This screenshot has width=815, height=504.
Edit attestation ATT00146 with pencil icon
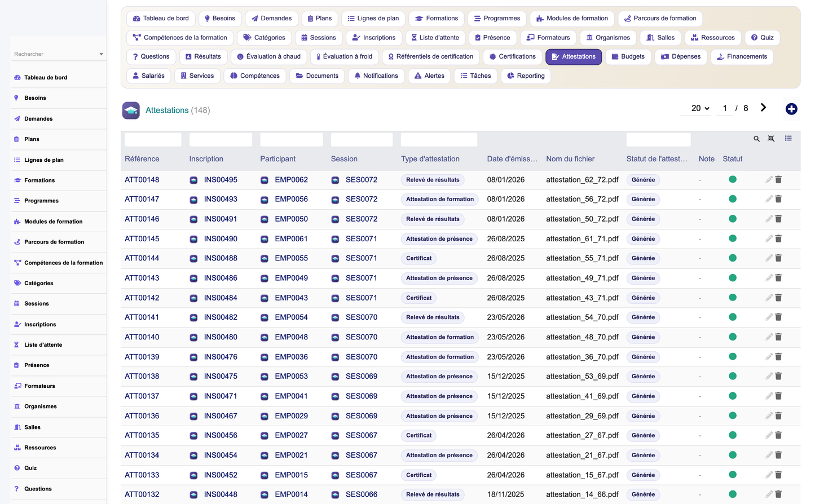click(769, 219)
